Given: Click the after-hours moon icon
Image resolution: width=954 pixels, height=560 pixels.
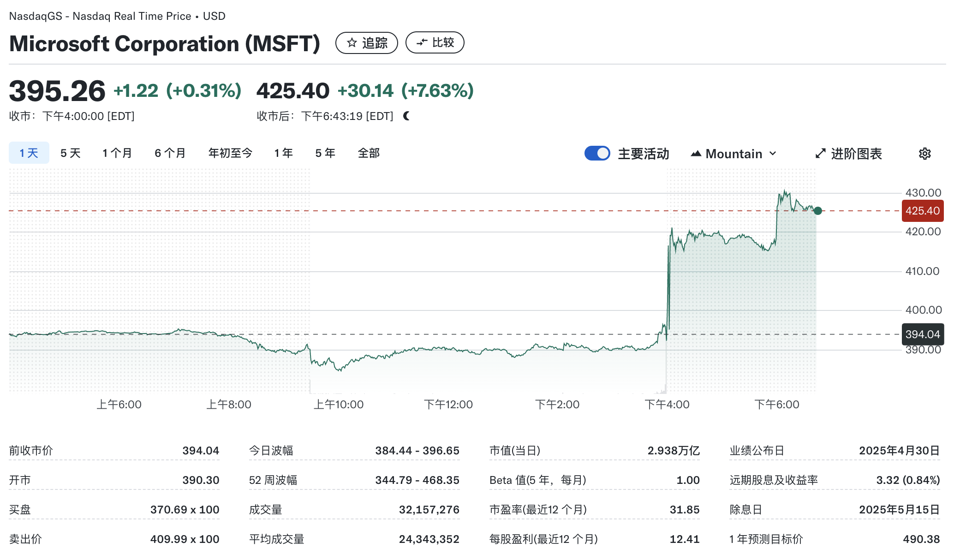Looking at the screenshot, I should click(406, 116).
